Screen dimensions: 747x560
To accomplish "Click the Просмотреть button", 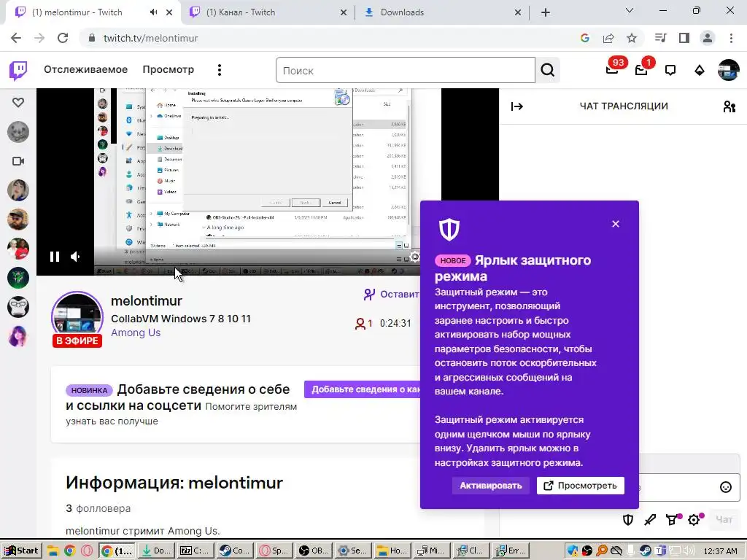I will [x=580, y=486].
